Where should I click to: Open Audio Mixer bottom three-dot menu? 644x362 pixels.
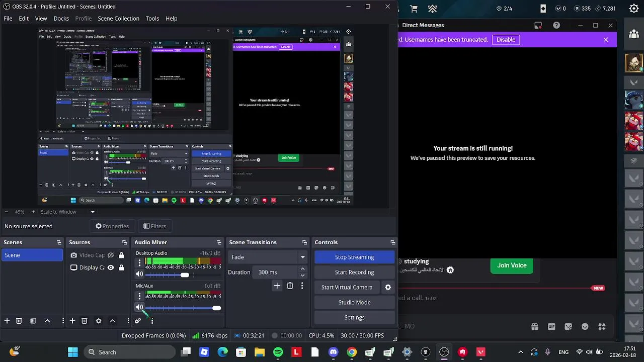152,321
